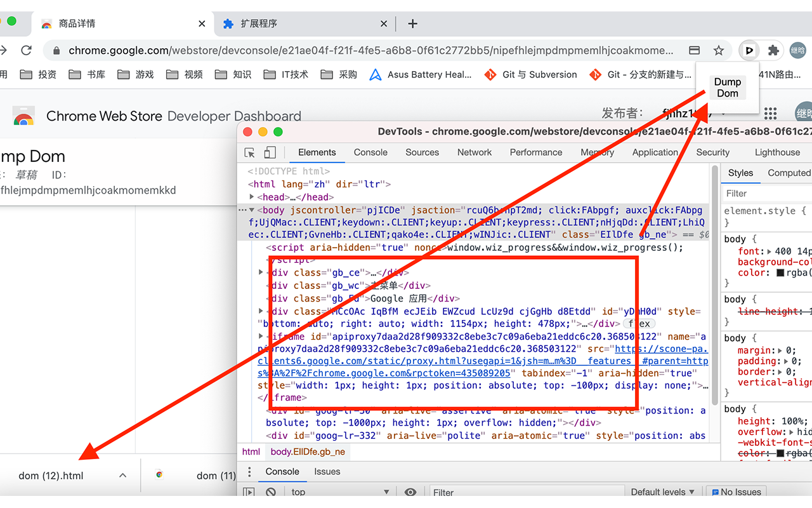This screenshot has width=812, height=508.
Task: Click the console Filter input field
Action: (527, 492)
